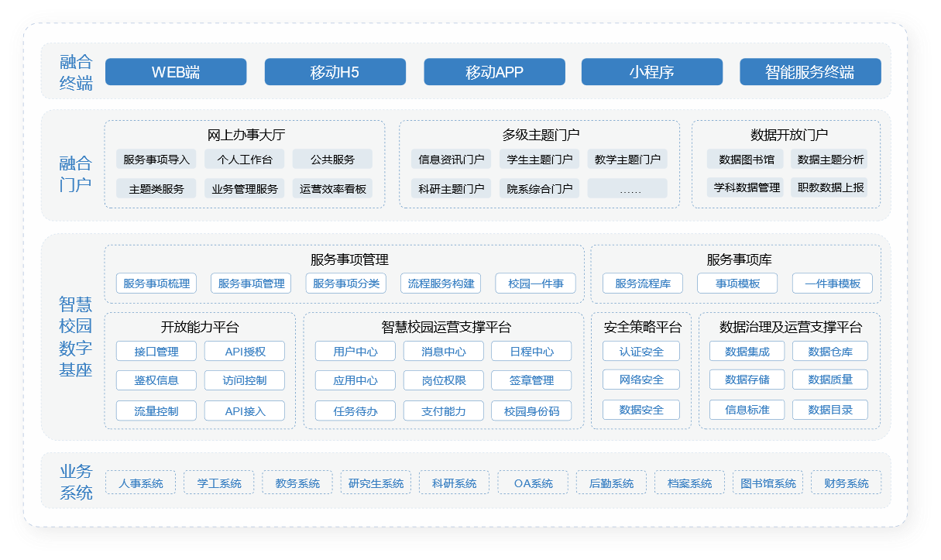Select the 运营效率看板 box
941x560 pixels.
tap(333, 189)
